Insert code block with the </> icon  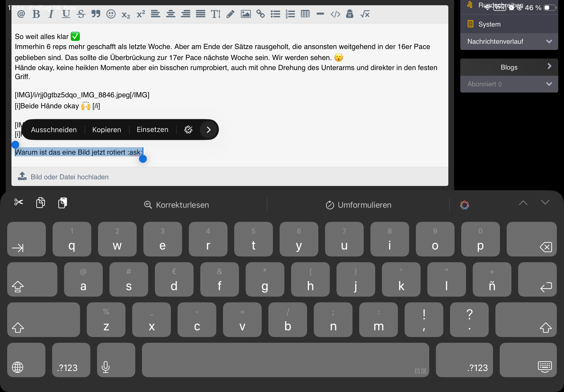coord(335,14)
